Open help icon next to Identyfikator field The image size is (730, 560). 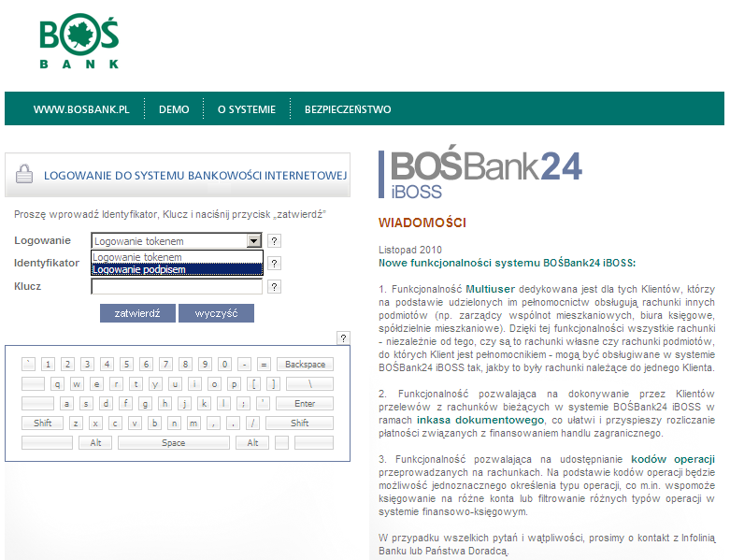click(274, 264)
